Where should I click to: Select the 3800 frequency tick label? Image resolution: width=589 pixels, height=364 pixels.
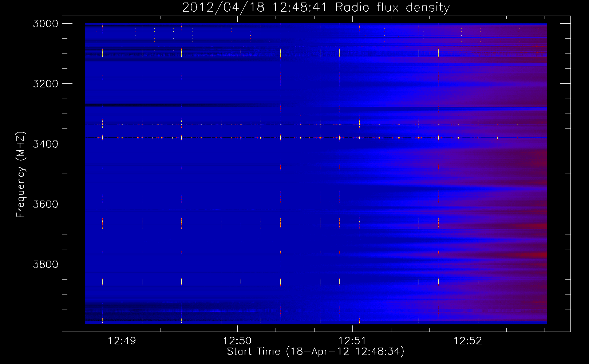click(x=46, y=264)
